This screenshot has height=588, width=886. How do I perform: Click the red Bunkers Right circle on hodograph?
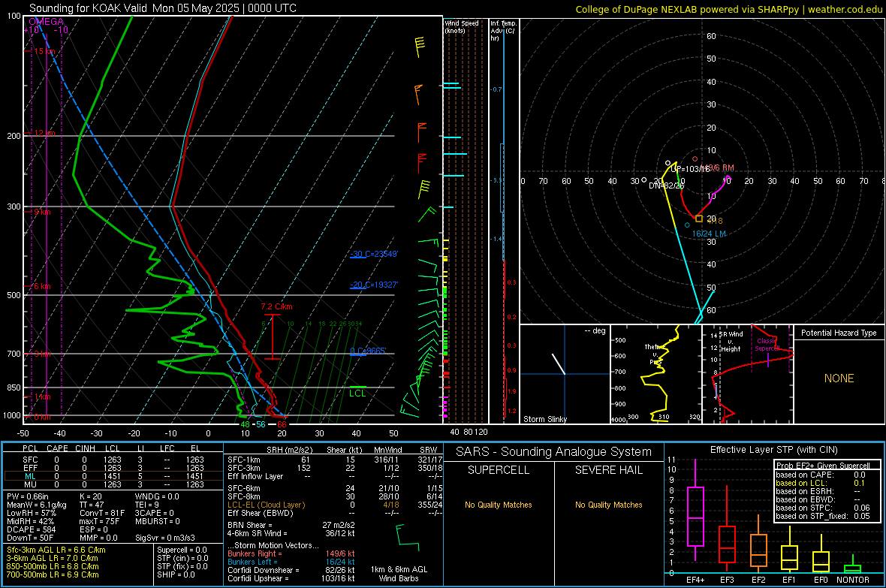point(695,159)
